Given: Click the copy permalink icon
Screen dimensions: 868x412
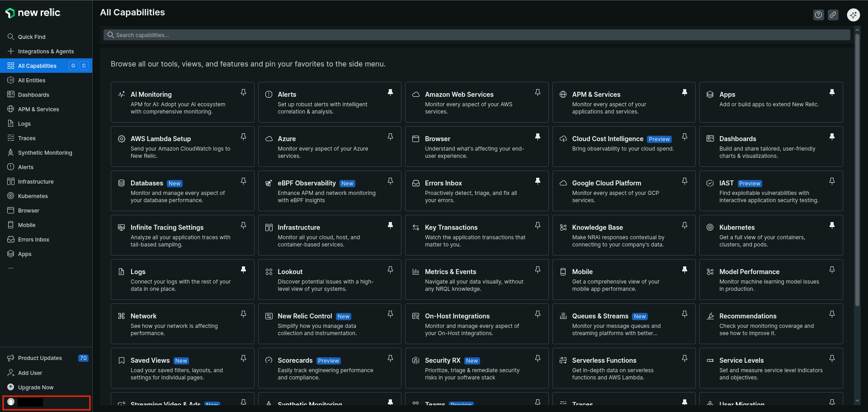Looking at the screenshot, I should (833, 15).
